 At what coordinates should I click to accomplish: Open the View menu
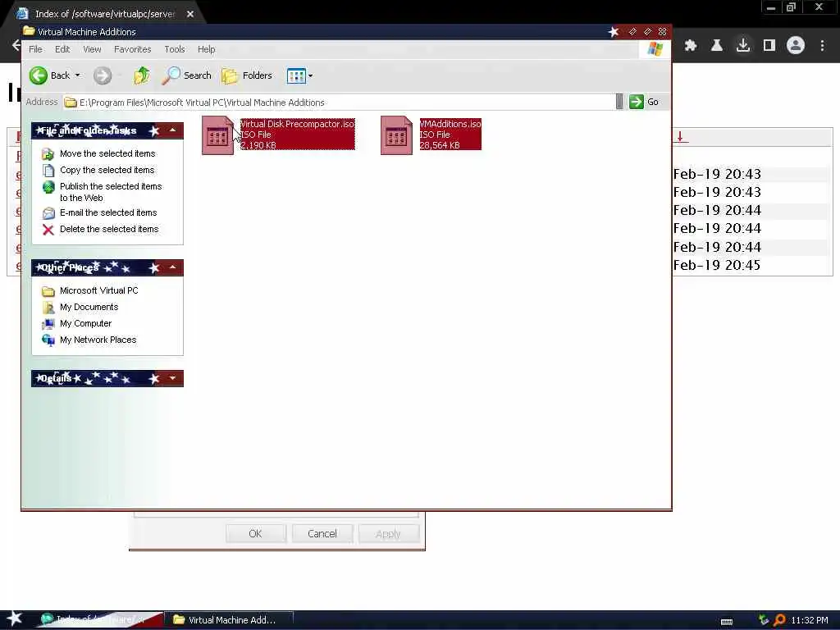pos(92,49)
